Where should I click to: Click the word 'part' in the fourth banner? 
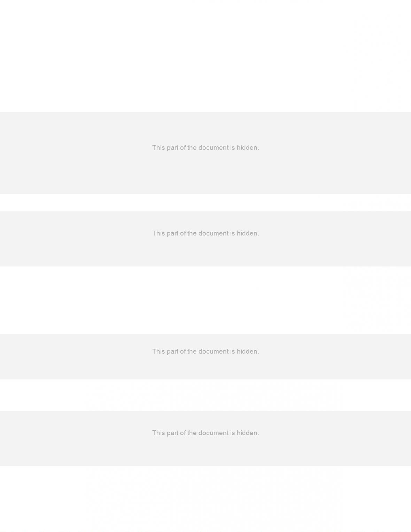pyautogui.click(x=172, y=433)
